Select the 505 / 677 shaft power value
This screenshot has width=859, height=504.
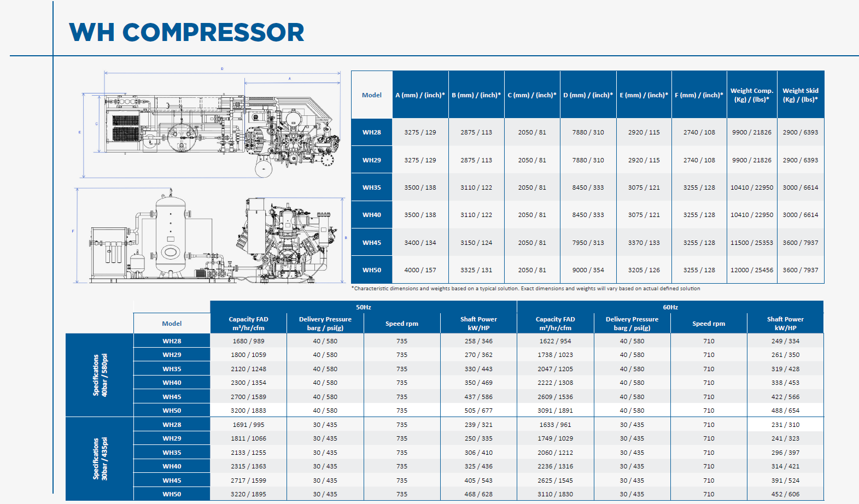click(478, 411)
